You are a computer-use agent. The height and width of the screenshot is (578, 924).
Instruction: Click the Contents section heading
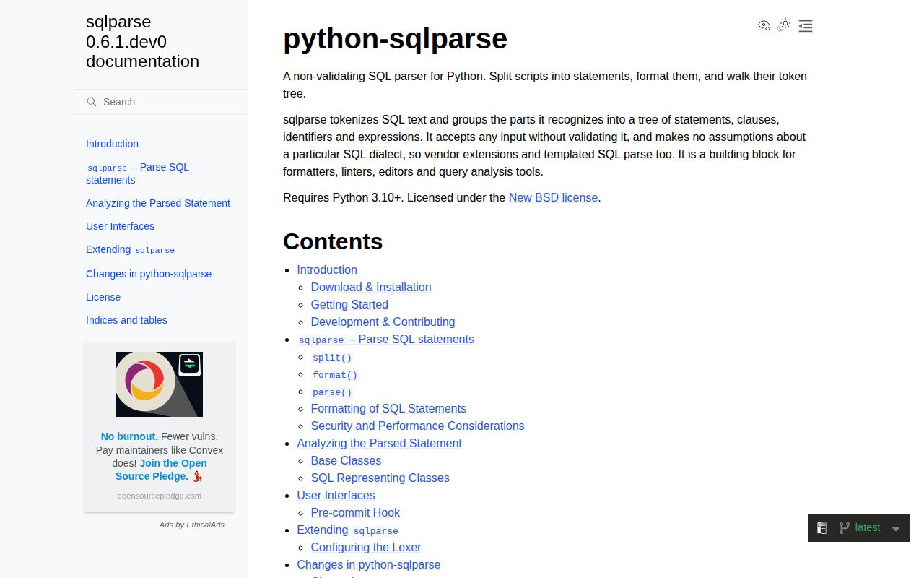(333, 241)
